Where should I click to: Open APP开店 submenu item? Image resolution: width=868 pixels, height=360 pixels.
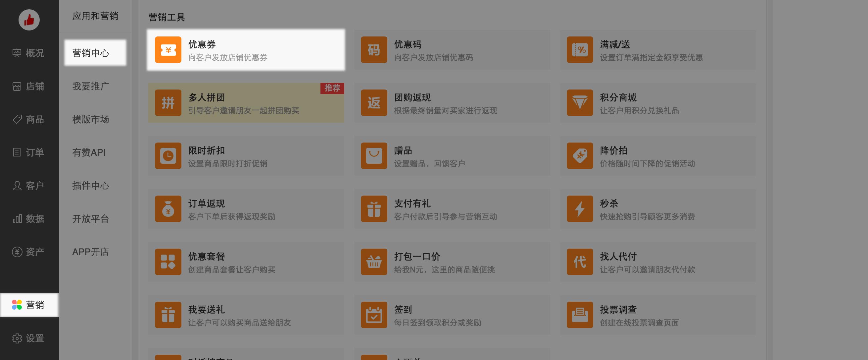tap(91, 252)
